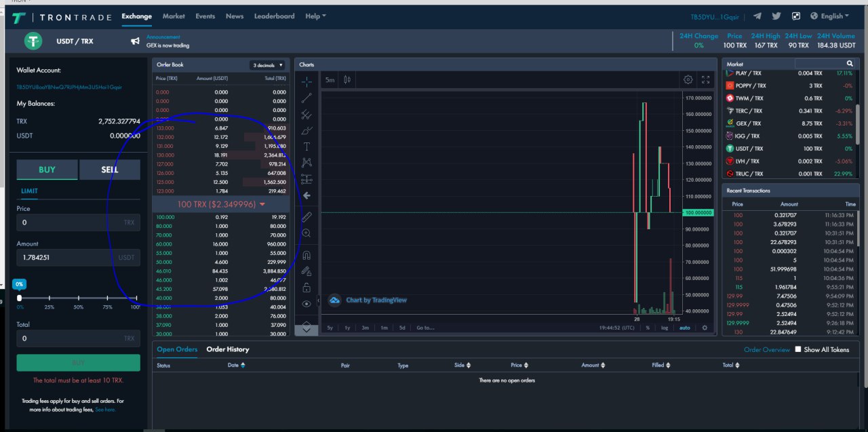This screenshot has width=868, height=432.
Task: Open Telegram link icon in header
Action: coord(757,16)
